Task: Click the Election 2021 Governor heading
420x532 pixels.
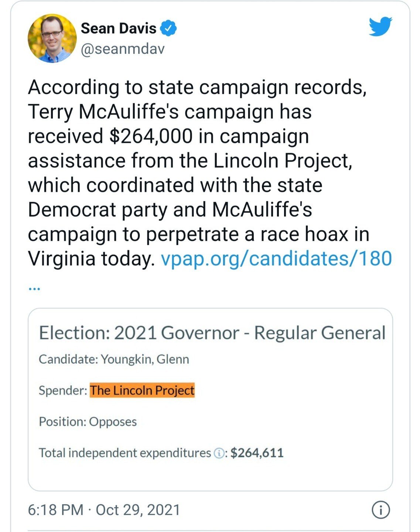Action: 212,333
